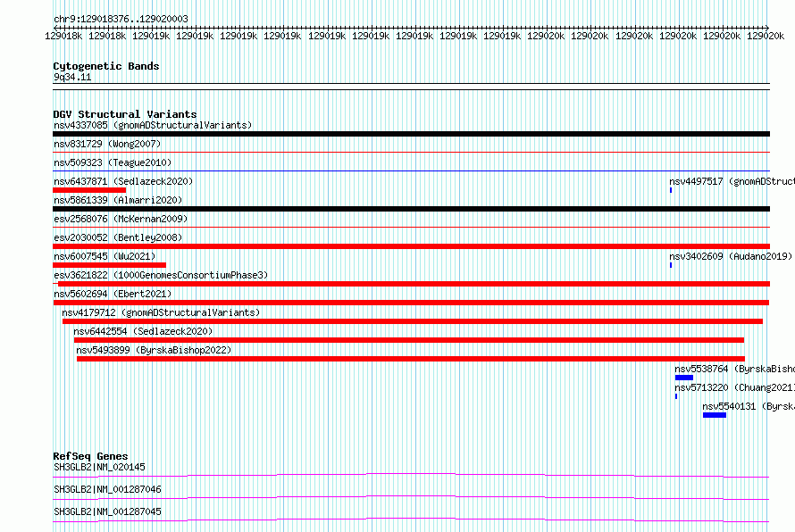Click the red bar under nsv5493899
795x532 pixels.
click(411, 359)
